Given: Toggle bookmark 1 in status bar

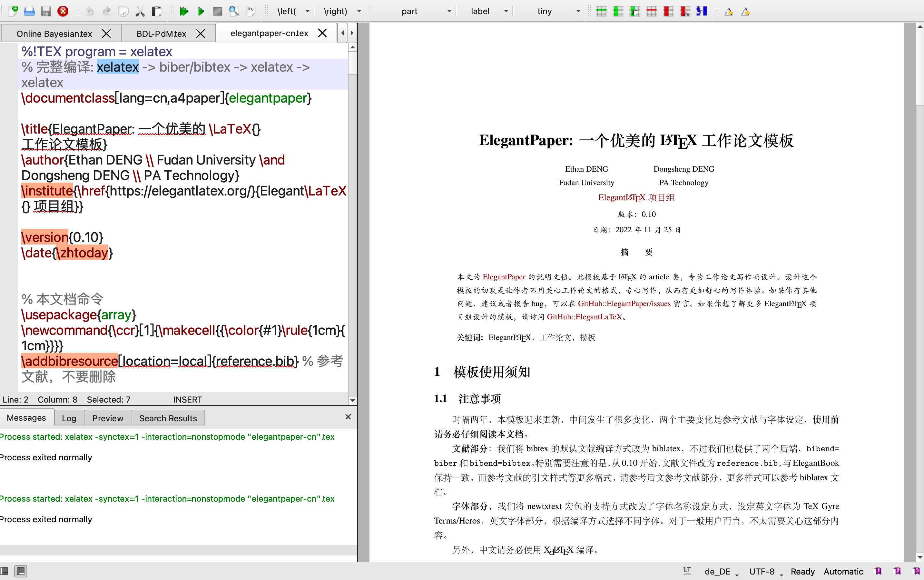Looking at the screenshot, I should tap(878, 571).
